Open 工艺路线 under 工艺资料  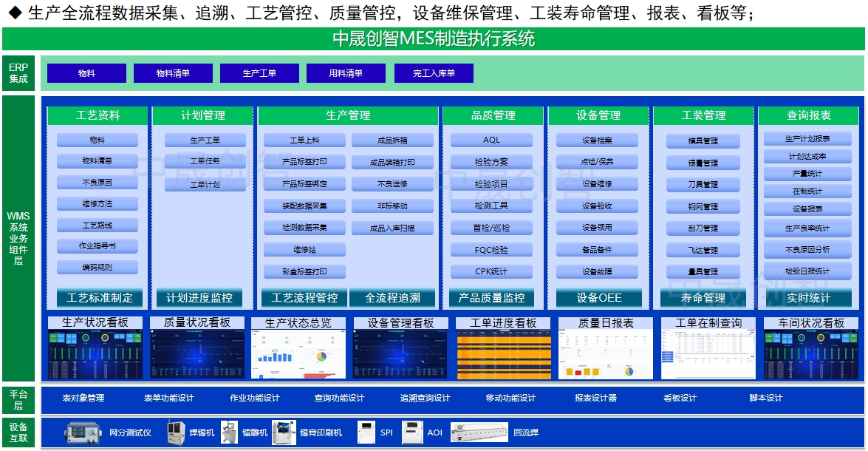[x=97, y=225]
